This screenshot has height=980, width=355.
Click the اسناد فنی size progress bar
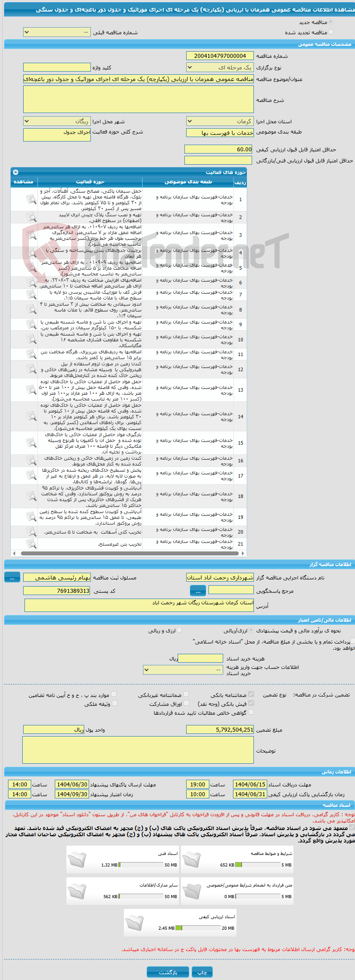point(141,865)
